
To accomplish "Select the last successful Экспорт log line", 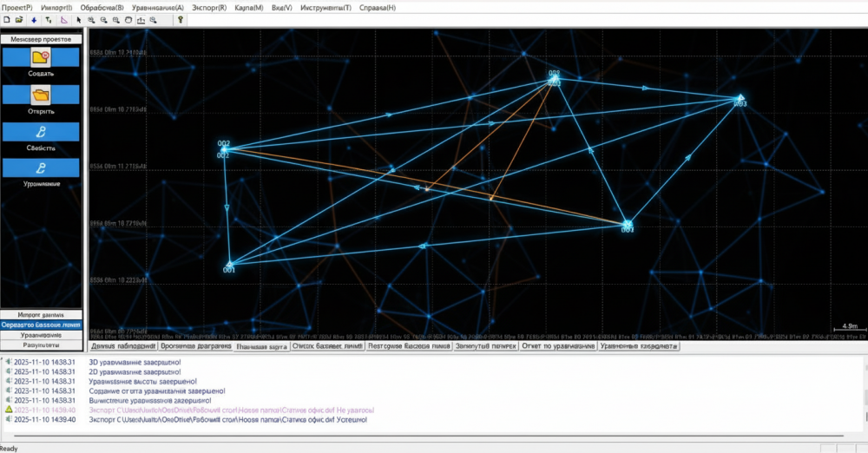I will tap(228, 420).
